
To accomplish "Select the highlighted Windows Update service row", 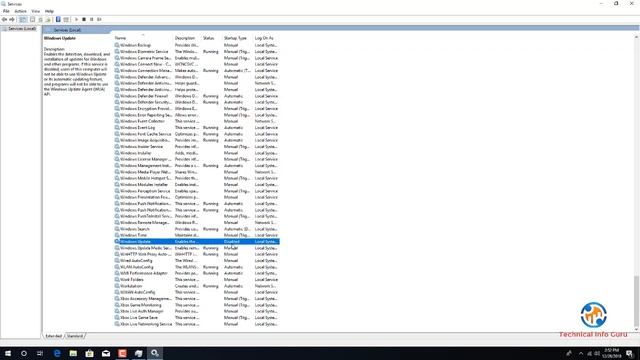I will [x=197, y=242].
